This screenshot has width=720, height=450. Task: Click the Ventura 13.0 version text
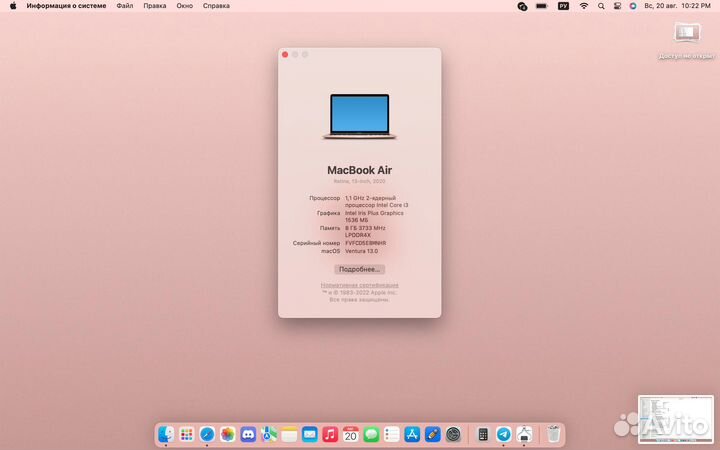(x=361, y=251)
